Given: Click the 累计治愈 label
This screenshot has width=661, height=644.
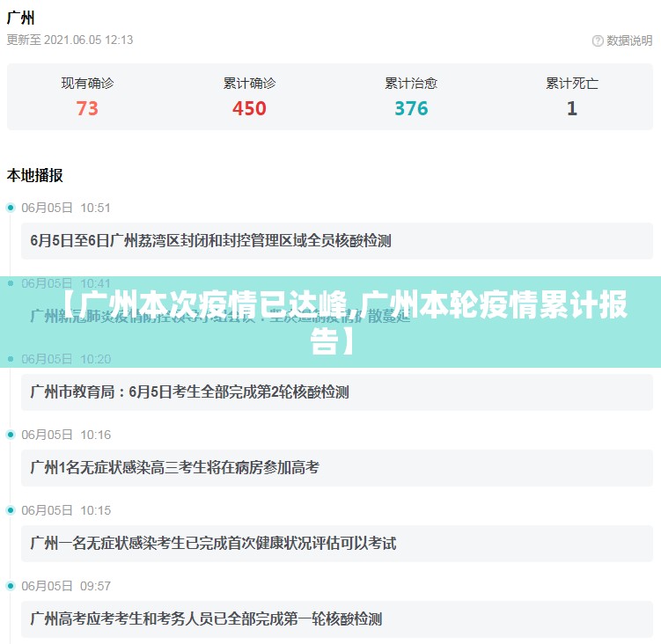Looking at the screenshot, I should click(x=411, y=83).
